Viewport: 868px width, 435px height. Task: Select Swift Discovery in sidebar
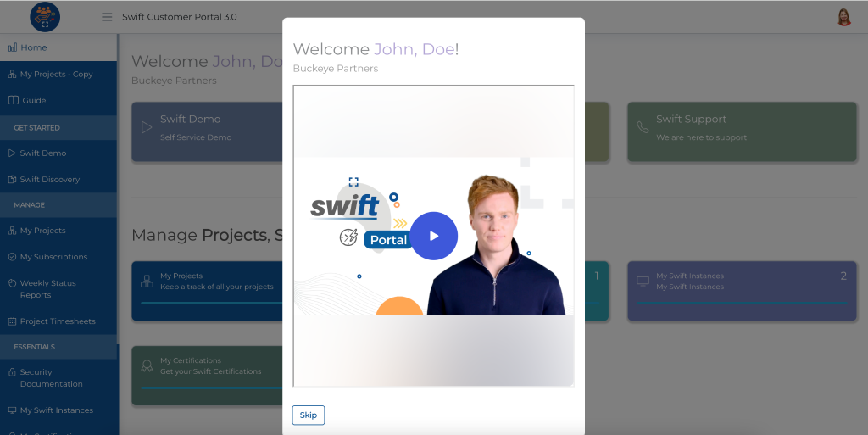(x=58, y=179)
